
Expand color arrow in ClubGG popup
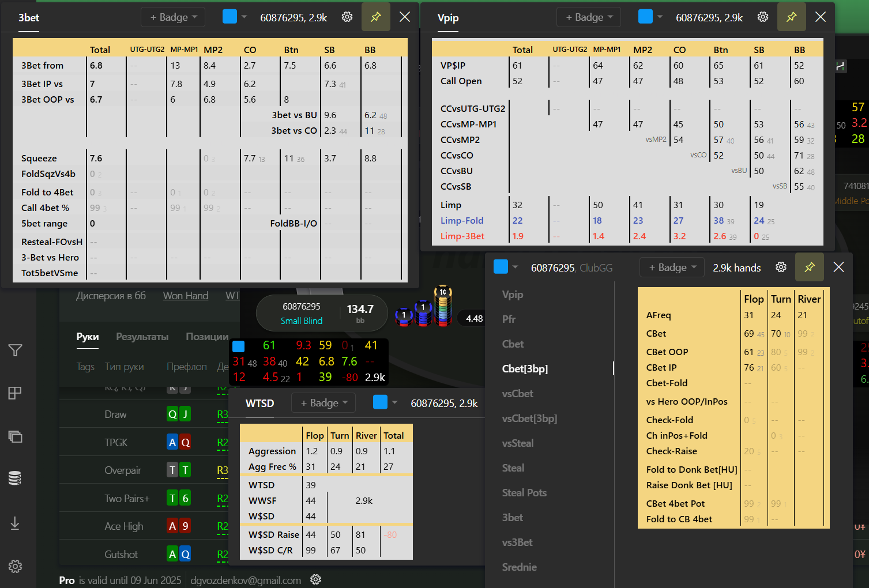click(516, 267)
